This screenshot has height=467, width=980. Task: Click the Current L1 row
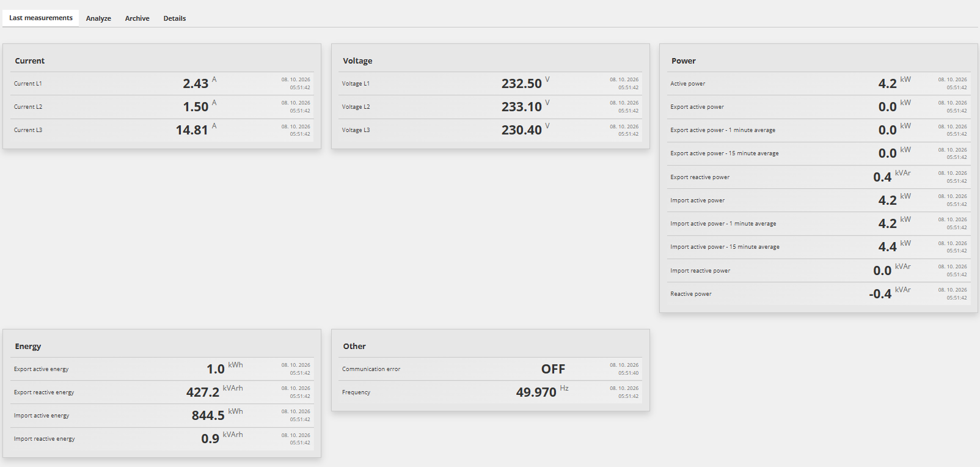(x=162, y=84)
